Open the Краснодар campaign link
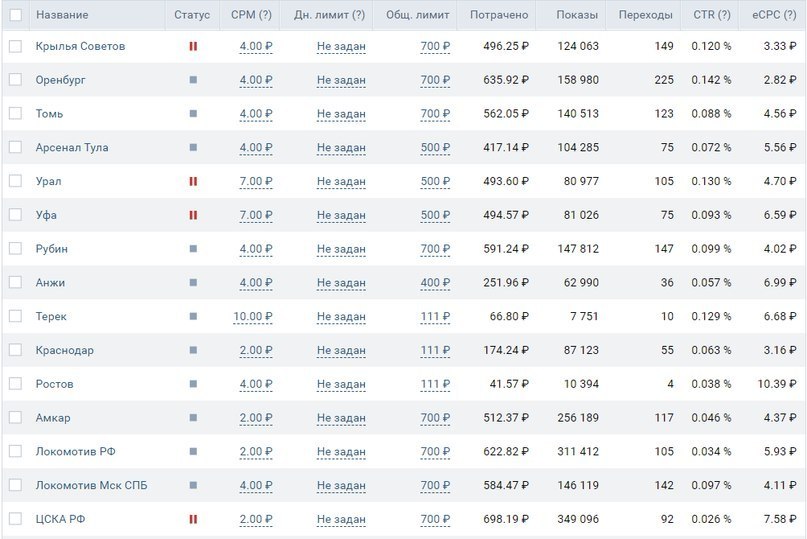The image size is (807, 539). tap(64, 350)
